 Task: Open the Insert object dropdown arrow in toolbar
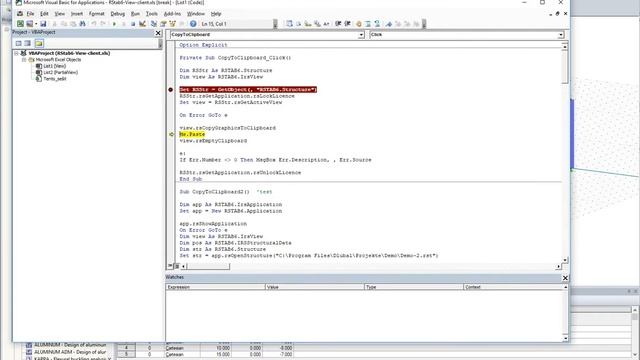(x=36, y=24)
